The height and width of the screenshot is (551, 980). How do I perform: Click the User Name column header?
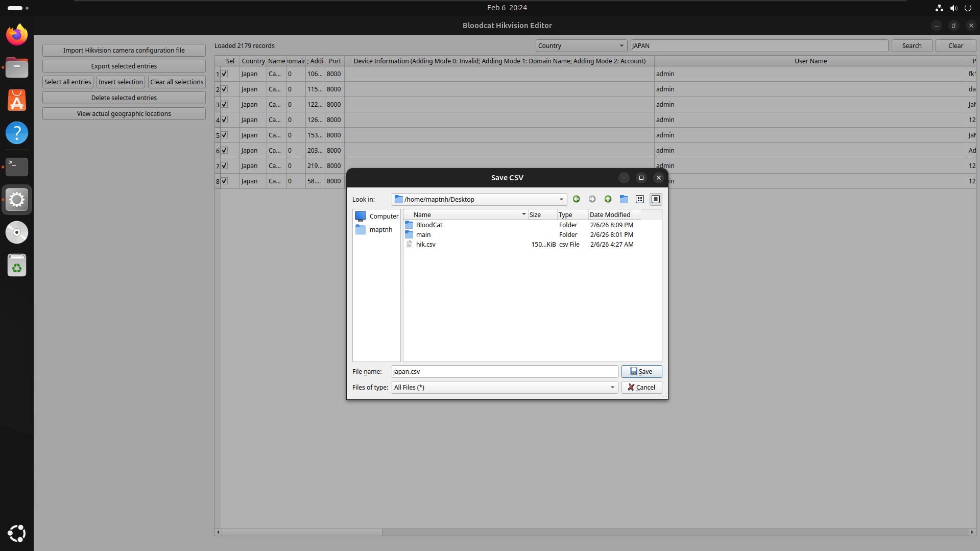[x=810, y=61]
